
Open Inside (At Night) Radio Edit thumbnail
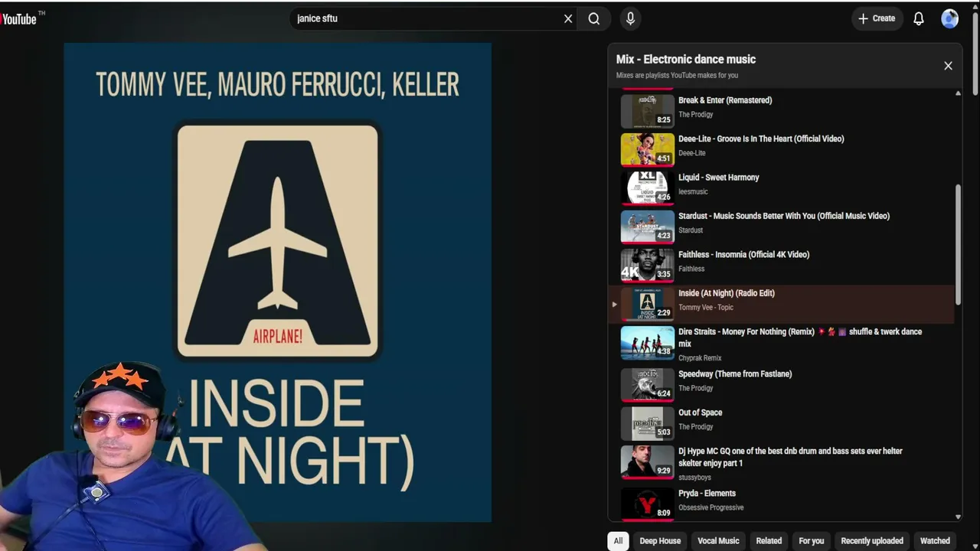648,304
